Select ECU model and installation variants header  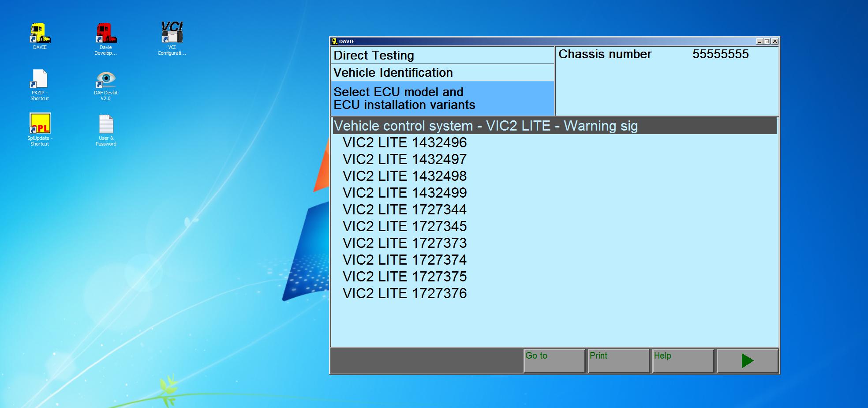pyautogui.click(x=405, y=98)
